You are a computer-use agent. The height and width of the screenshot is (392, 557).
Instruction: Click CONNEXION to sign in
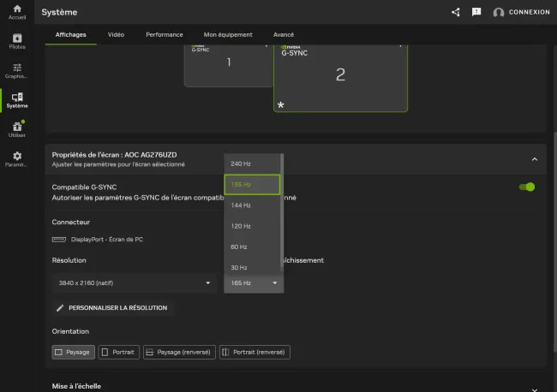click(x=529, y=12)
